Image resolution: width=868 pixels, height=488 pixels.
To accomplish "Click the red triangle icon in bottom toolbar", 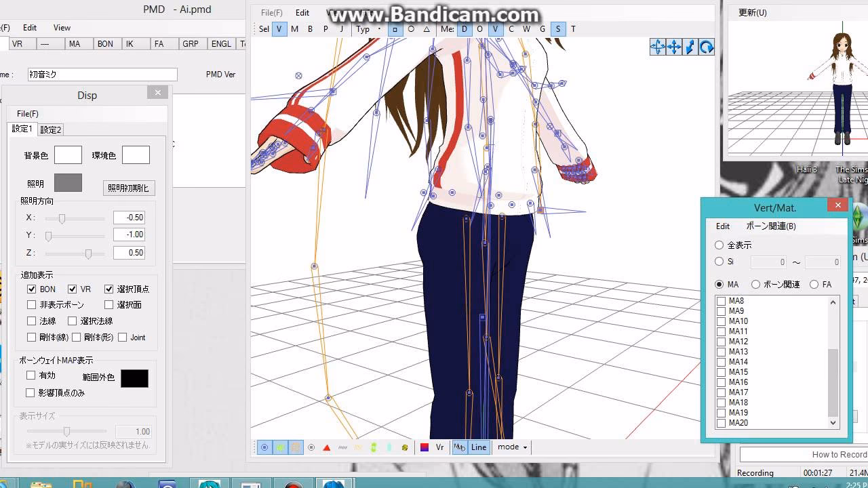I will (x=327, y=447).
